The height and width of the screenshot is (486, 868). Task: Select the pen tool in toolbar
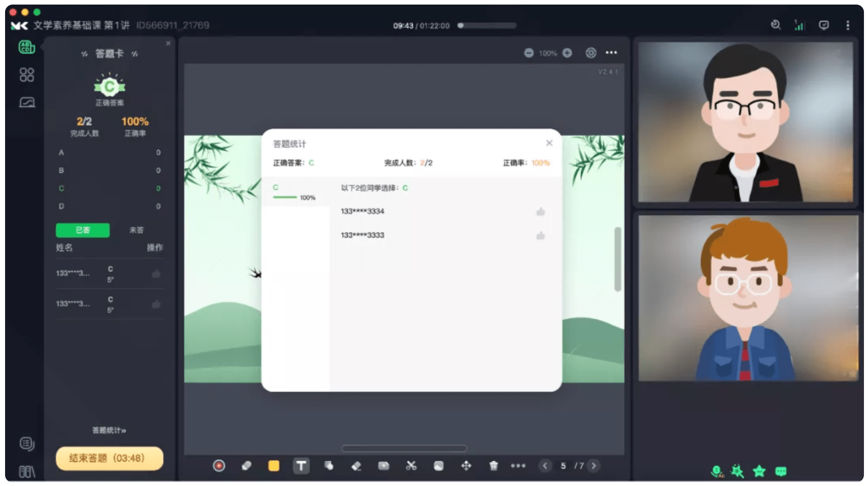tap(247, 466)
